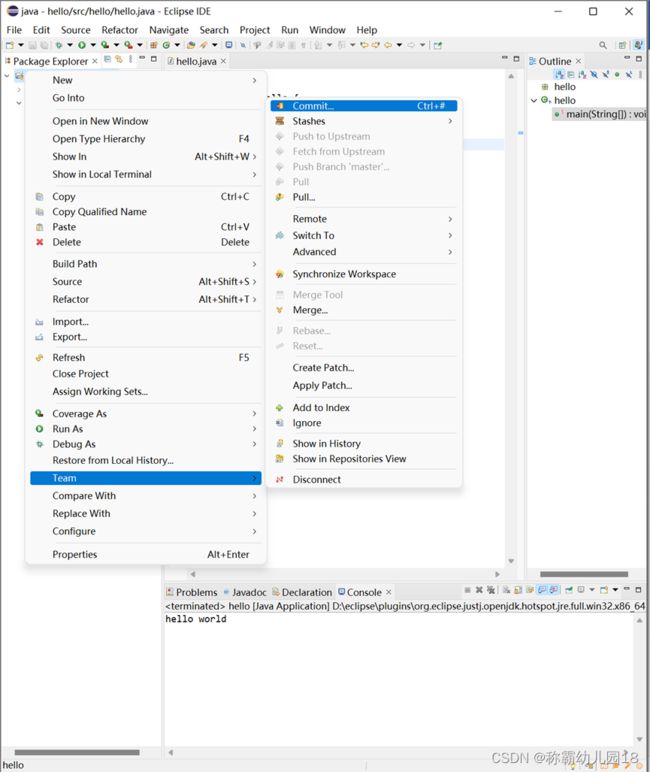Click the magnifier Quick Access search icon
Screen dimensions: 650x772
(x=603, y=45)
